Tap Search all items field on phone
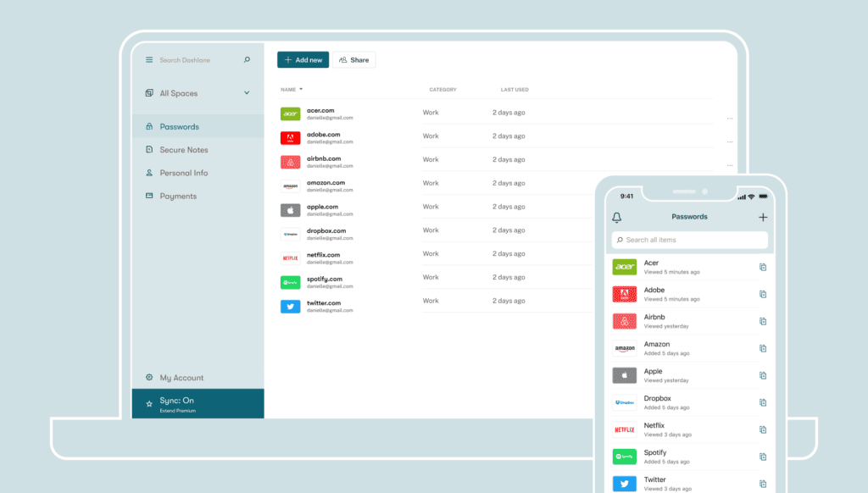The height and width of the screenshot is (493, 868). coord(690,240)
